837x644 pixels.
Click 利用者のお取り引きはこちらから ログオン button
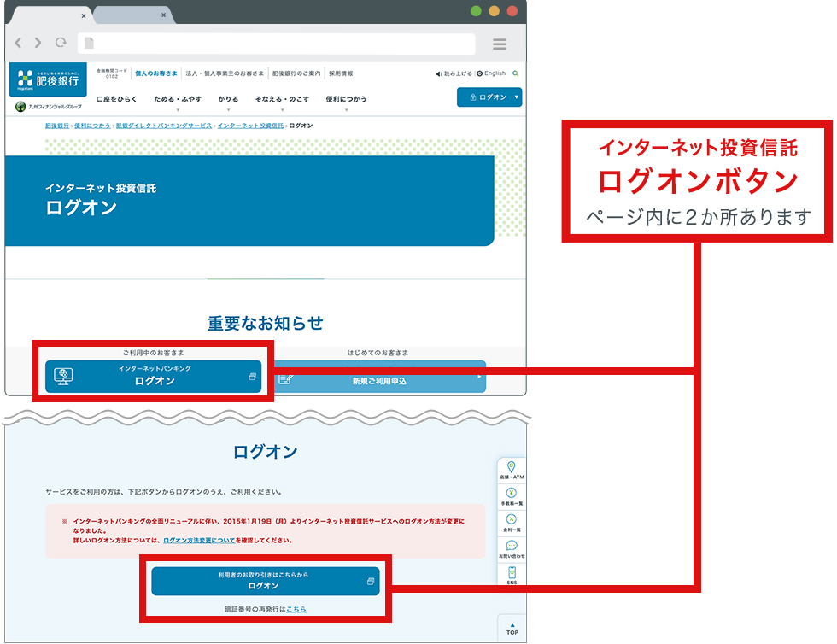(266, 581)
